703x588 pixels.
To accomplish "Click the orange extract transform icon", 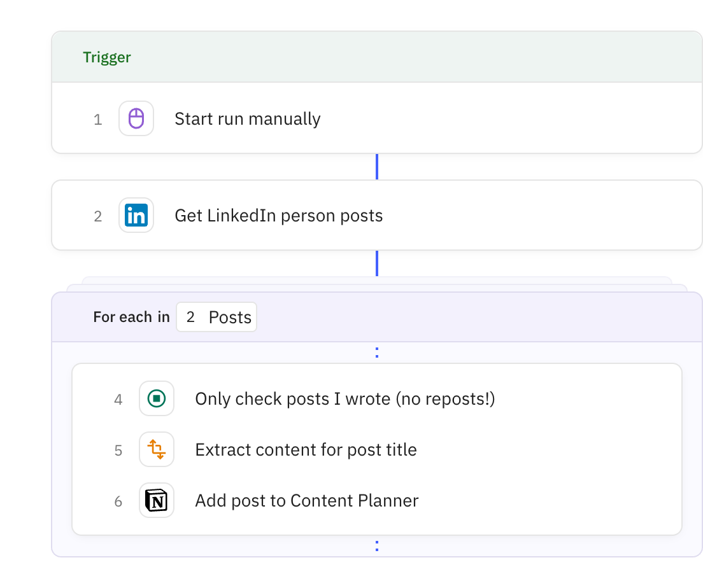I will (x=157, y=449).
